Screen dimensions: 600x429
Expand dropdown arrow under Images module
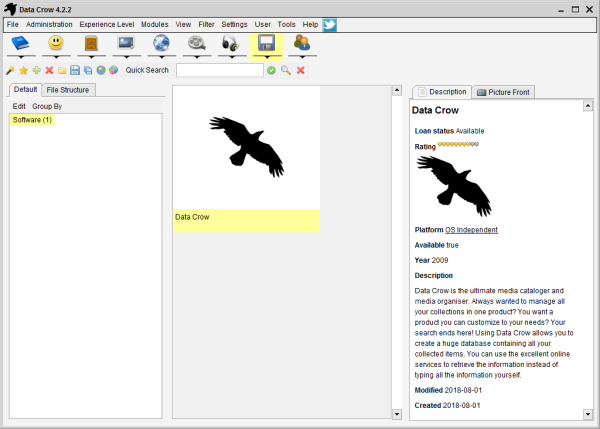127,57
